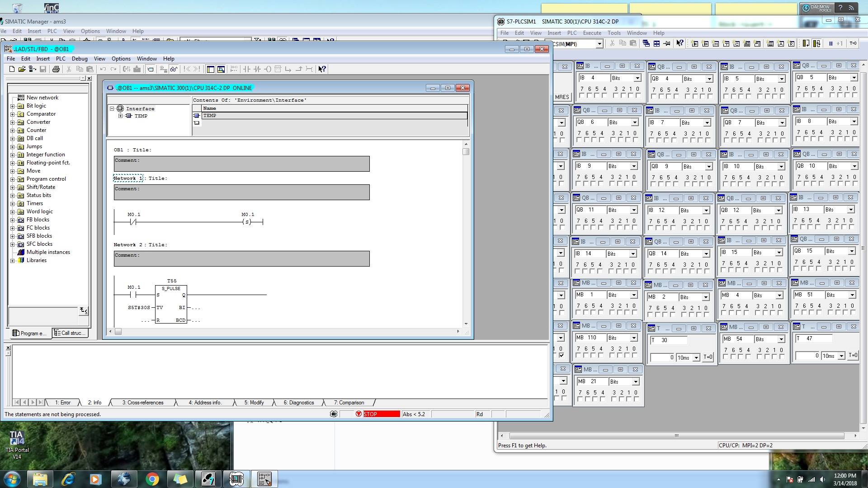Switch to the 3: Cross-references tab
The height and width of the screenshot is (488, 868).
click(143, 403)
